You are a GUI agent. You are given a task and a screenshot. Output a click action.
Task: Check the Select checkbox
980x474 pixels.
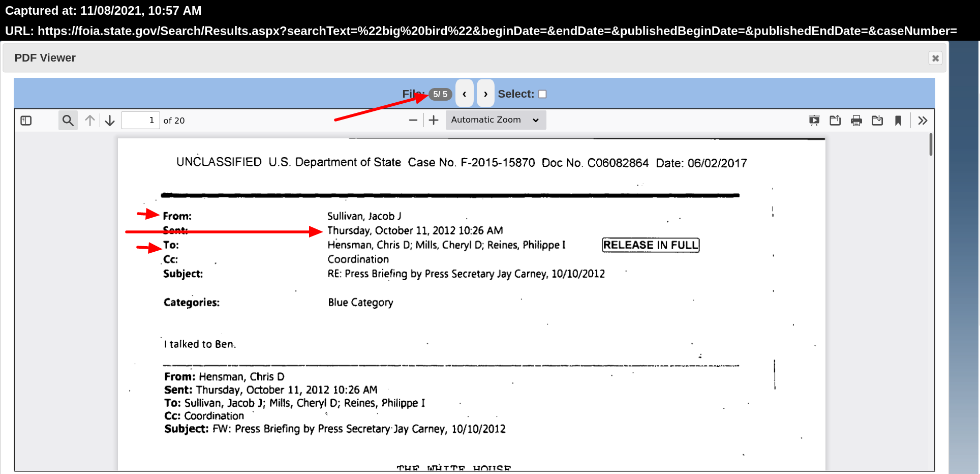point(542,94)
